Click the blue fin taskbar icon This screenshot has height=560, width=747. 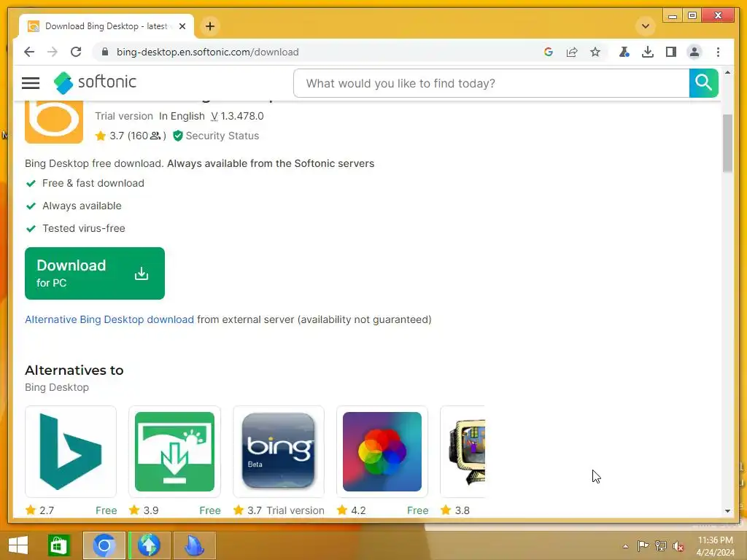[194, 545]
